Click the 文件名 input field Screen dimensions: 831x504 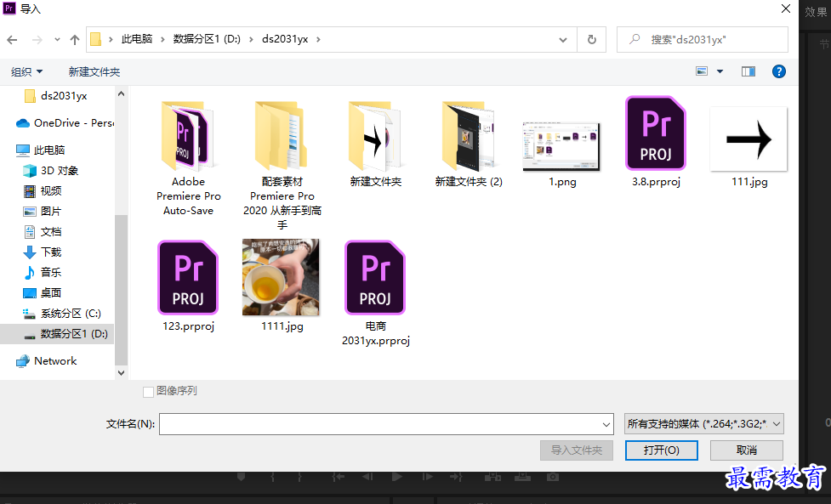coord(379,424)
